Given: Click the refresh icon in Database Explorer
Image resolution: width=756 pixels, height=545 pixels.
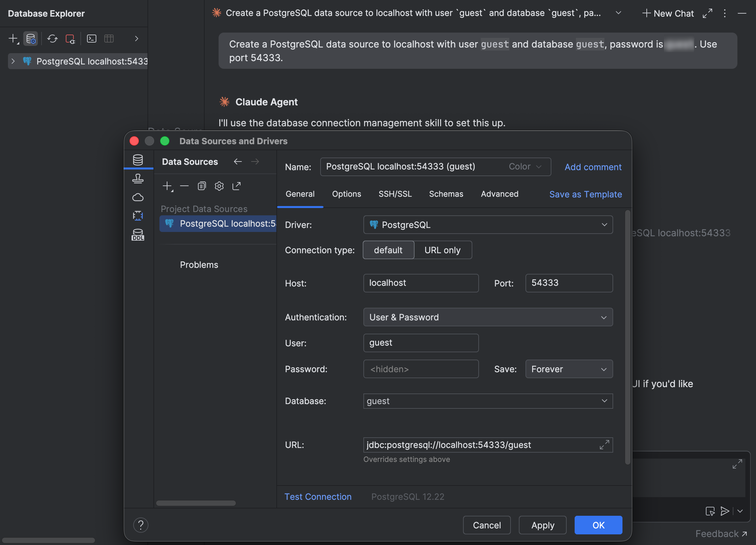Looking at the screenshot, I should click(52, 39).
